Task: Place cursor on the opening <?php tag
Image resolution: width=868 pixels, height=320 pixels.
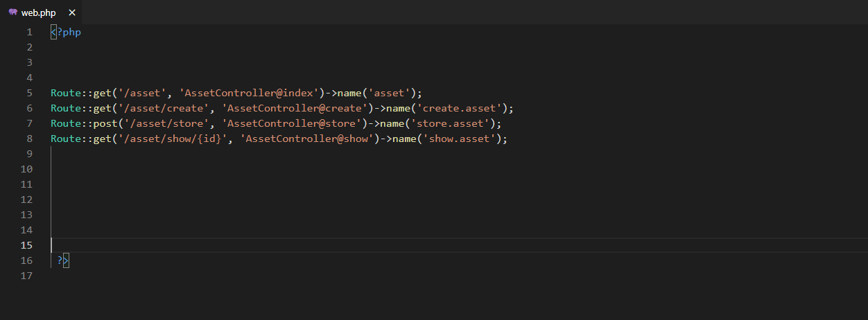Action: click(x=66, y=32)
